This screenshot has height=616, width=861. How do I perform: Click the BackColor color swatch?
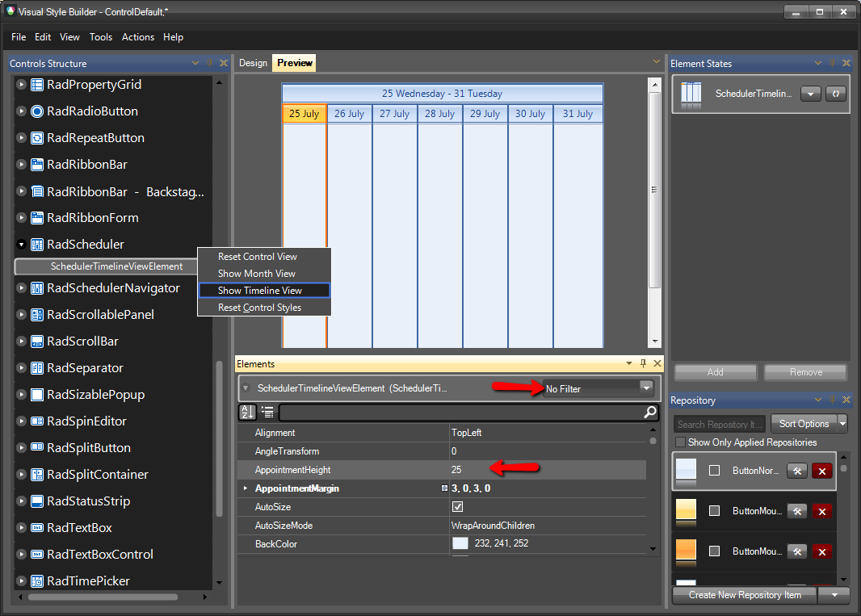[x=460, y=543]
